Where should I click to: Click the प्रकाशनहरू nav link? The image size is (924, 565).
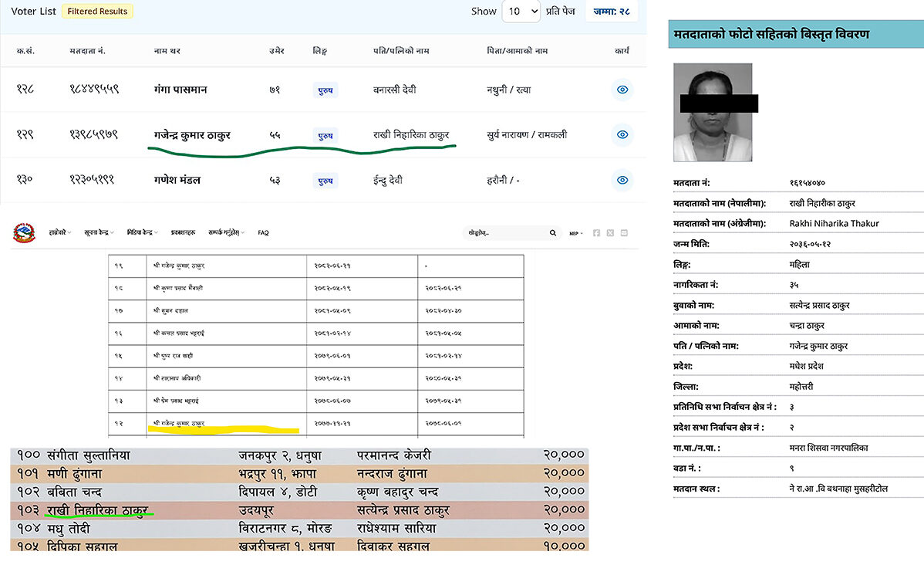tap(183, 232)
